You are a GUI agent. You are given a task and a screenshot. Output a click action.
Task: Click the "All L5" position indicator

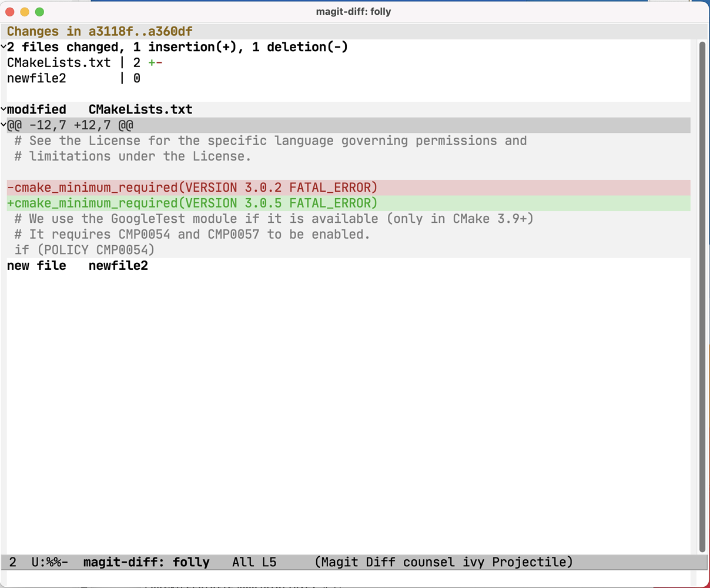(254, 562)
